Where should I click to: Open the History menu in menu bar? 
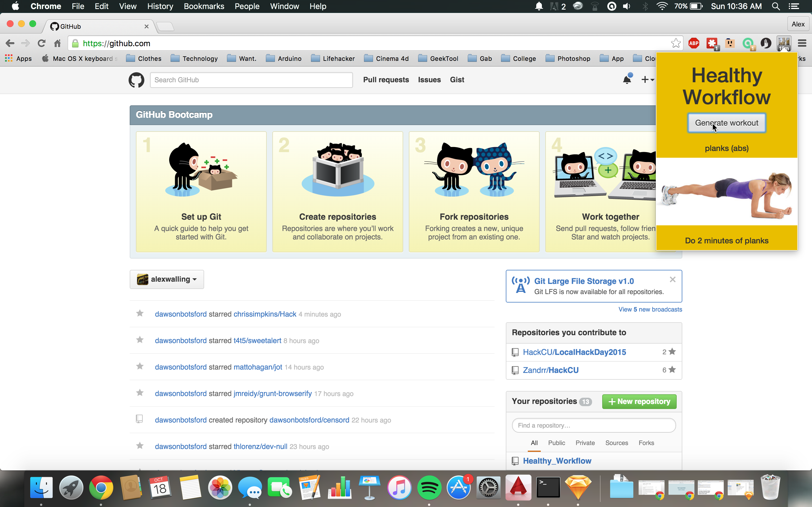click(160, 6)
